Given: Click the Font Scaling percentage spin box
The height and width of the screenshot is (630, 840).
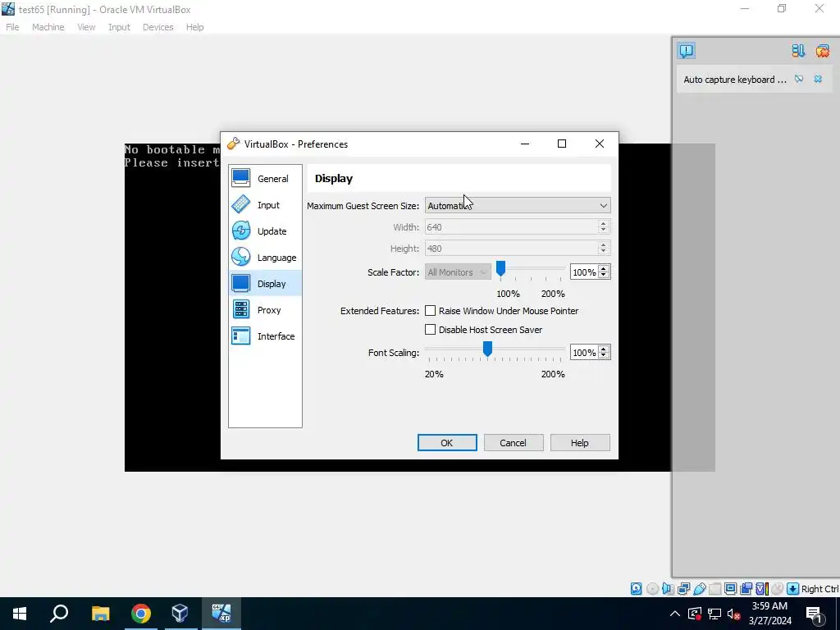Looking at the screenshot, I should [590, 353].
